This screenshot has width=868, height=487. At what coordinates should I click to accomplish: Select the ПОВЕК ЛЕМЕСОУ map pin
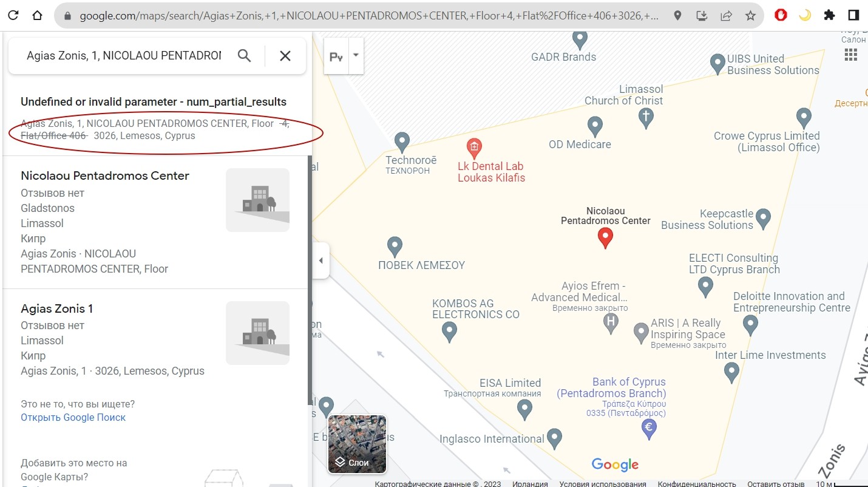tap(395, 247)
